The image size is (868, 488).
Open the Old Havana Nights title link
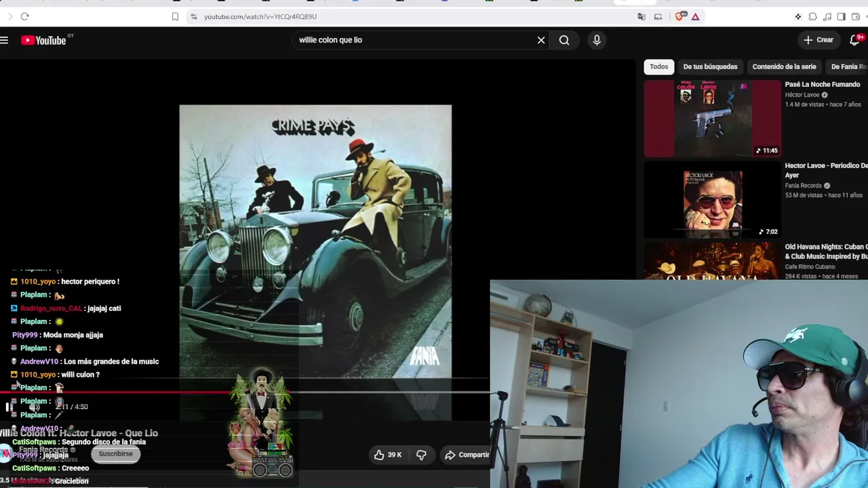click(826, 251)
